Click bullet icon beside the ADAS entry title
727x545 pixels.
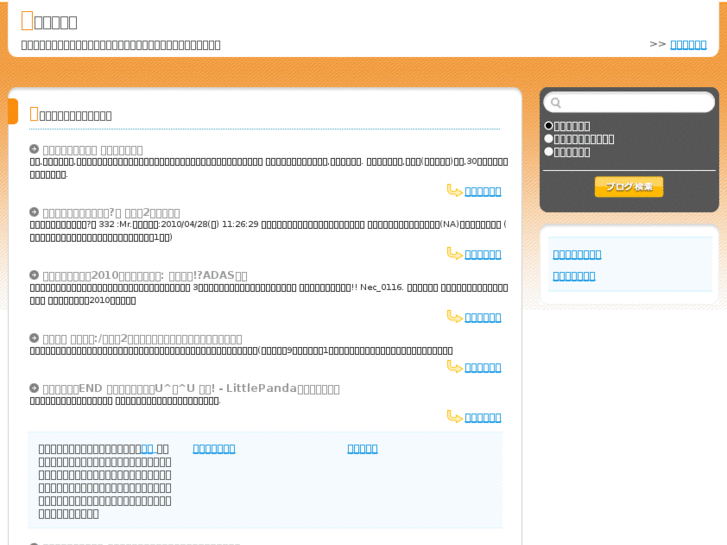(x=34, y=275)
